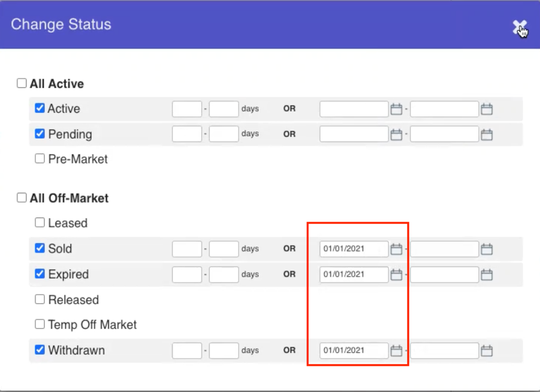
Task: Open the calendar picker for Pending end date
Action: coord(486,134)
